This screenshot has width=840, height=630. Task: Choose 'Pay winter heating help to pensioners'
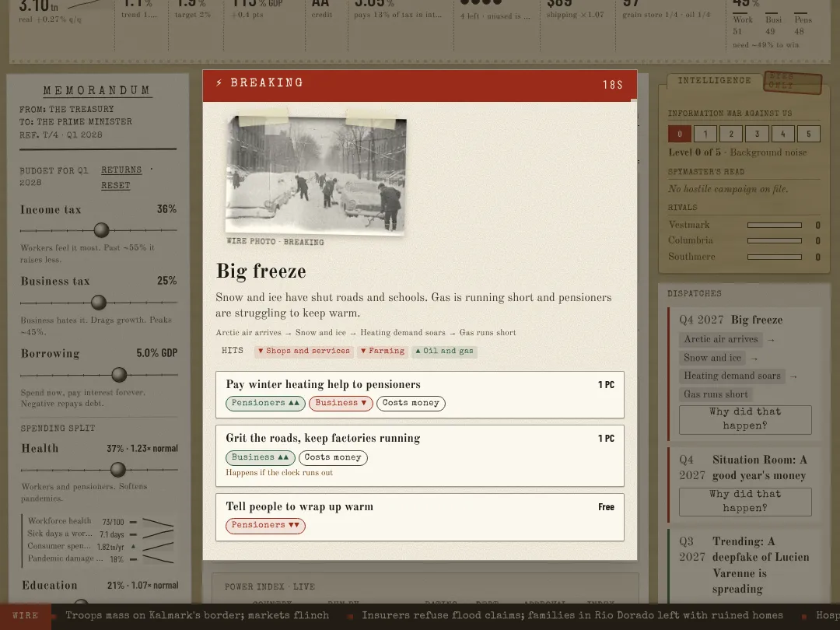[x=419, y=394]
